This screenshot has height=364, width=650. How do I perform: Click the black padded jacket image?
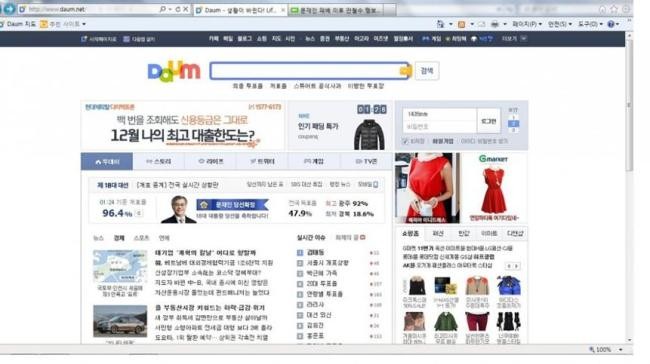pyautogui.click(x=369, y=134)
